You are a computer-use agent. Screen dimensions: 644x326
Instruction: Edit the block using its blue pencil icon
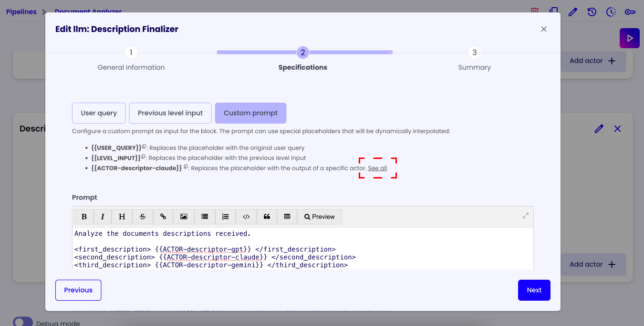pos(599,129)
